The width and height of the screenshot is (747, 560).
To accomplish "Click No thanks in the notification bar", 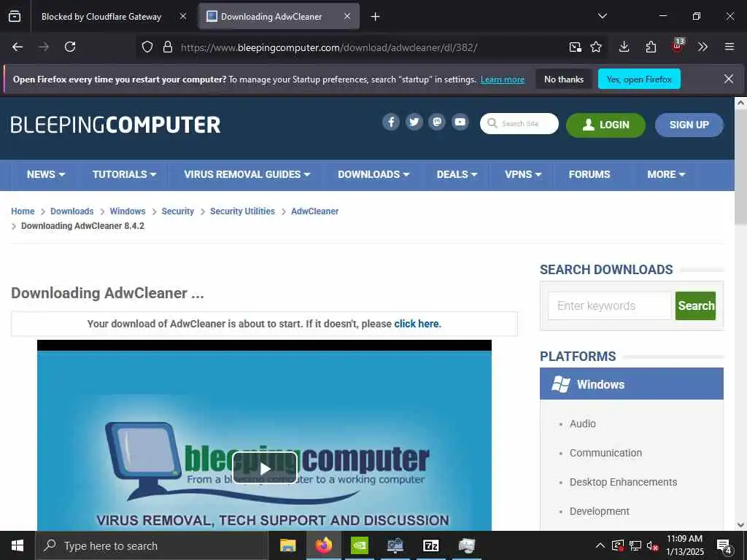I will pyautogui.click(x=564, y=79).
